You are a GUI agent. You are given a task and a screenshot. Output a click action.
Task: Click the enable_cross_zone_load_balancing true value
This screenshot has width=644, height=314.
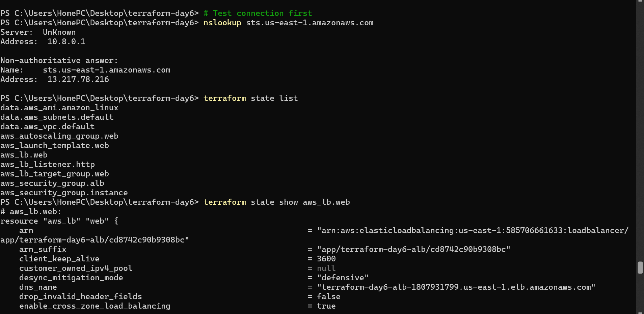[326, 306]
